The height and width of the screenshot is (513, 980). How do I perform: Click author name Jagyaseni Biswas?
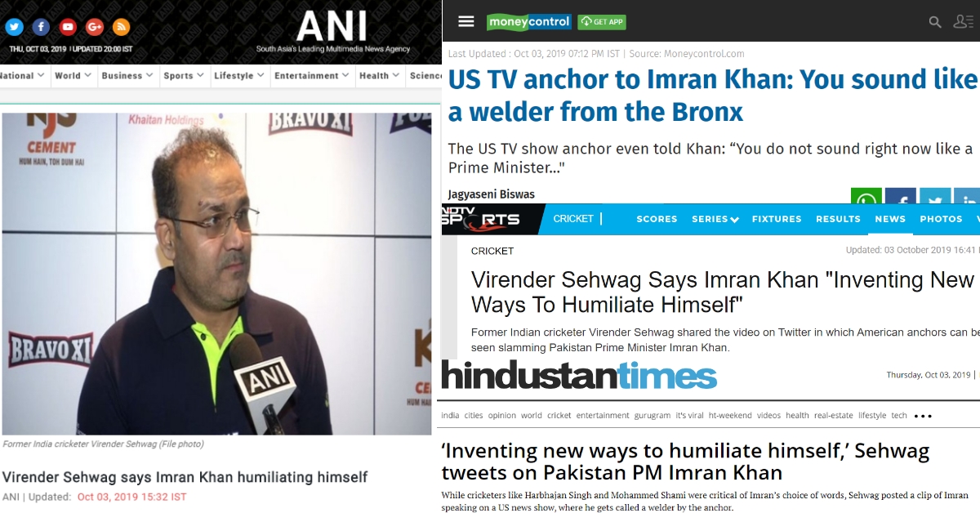(x=491, y=194)
